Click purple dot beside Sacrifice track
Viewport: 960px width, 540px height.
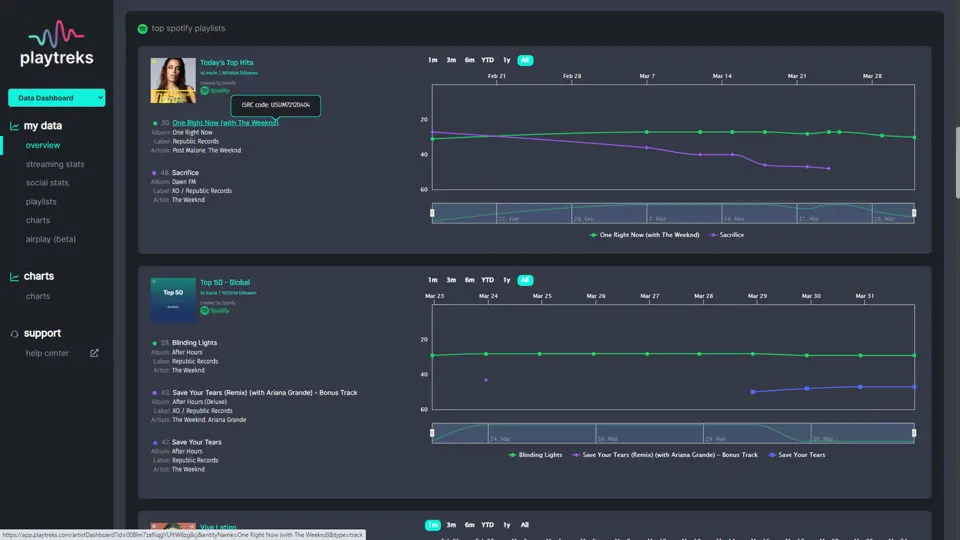154,173
